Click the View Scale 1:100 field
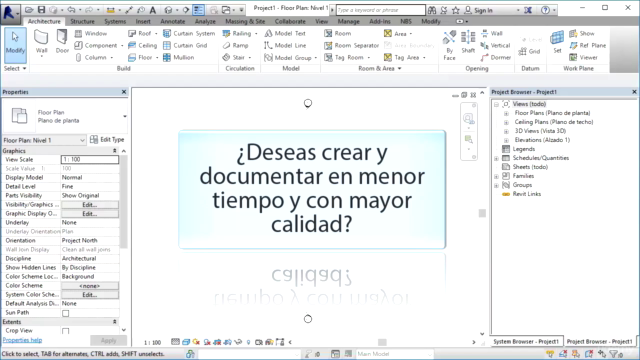 pyautogui.click(x=90, y=160)
